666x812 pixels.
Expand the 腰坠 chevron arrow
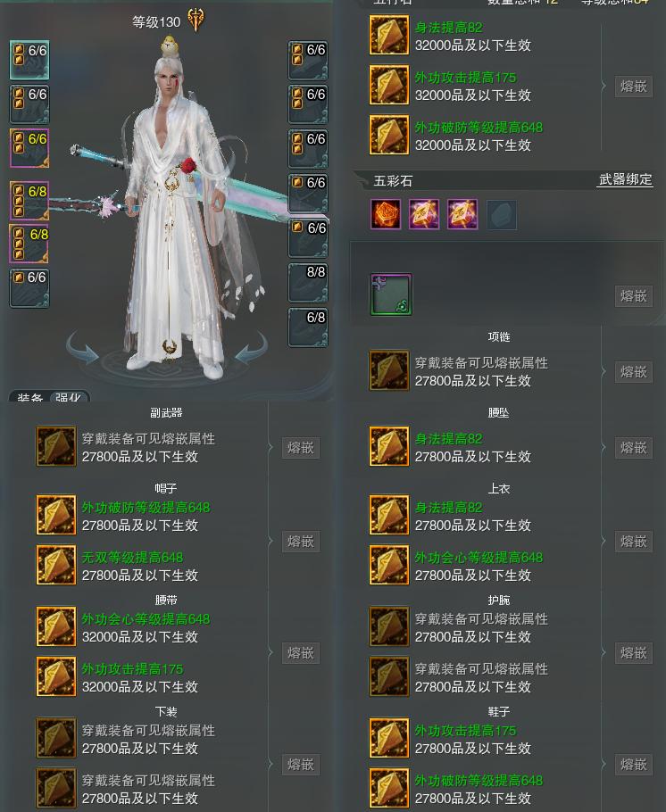pos(604,447)
